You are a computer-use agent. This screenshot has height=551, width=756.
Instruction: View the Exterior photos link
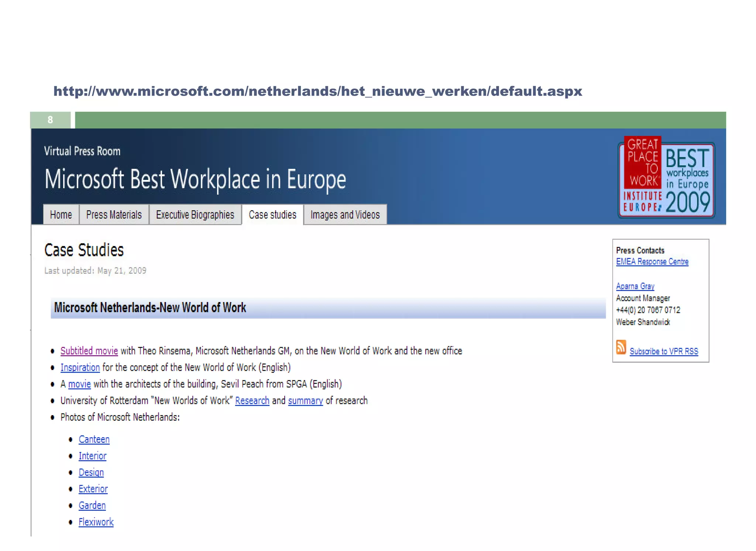(x=93, y=489)
